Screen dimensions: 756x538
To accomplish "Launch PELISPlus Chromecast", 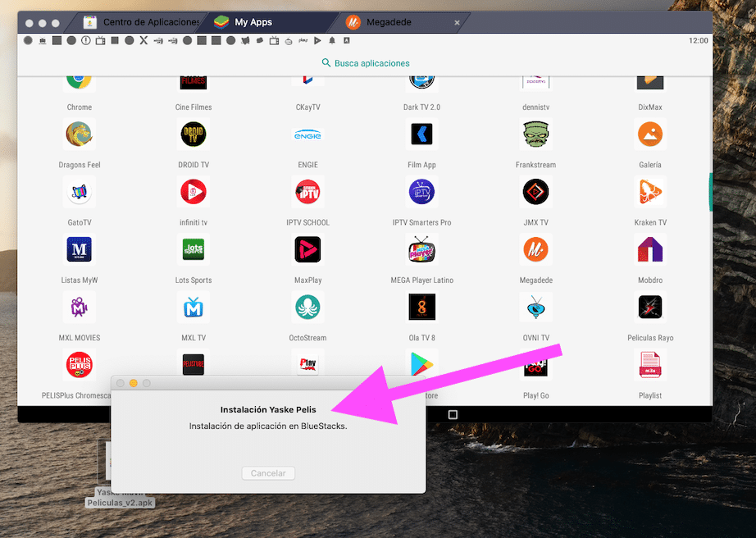I will pos(79,364).
